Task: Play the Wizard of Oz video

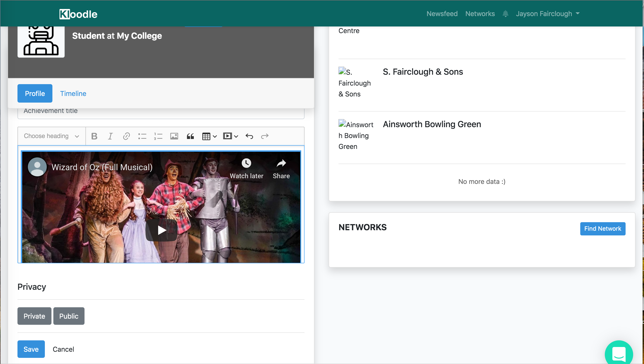Action: click(161, 230)
